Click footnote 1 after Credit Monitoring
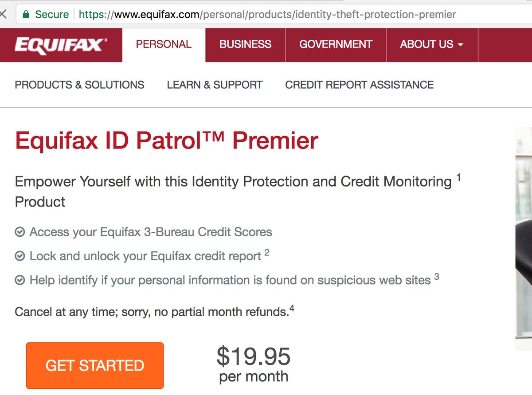The height and width of the screenshot is (395, 532). point(458,178)
